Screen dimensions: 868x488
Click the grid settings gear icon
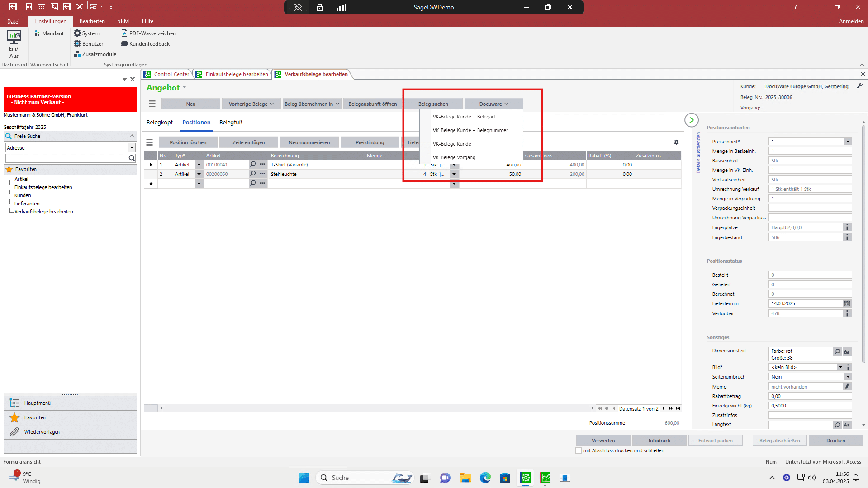coord(676,142)
